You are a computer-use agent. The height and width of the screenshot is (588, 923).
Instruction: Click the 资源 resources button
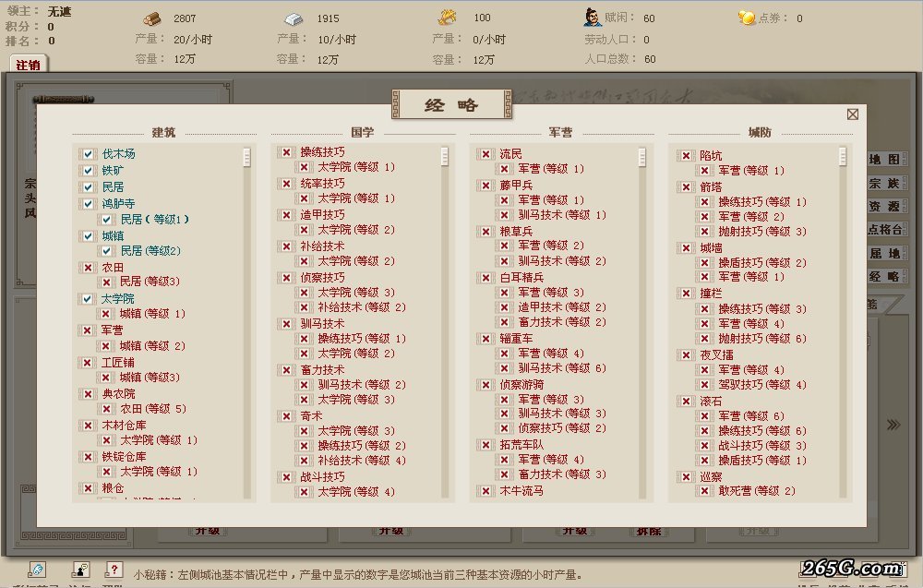click(886, 207)
